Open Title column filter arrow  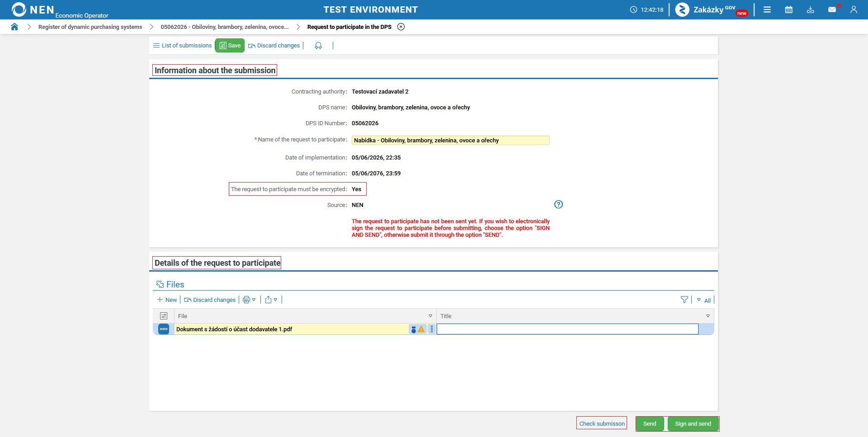pos(708,316)
